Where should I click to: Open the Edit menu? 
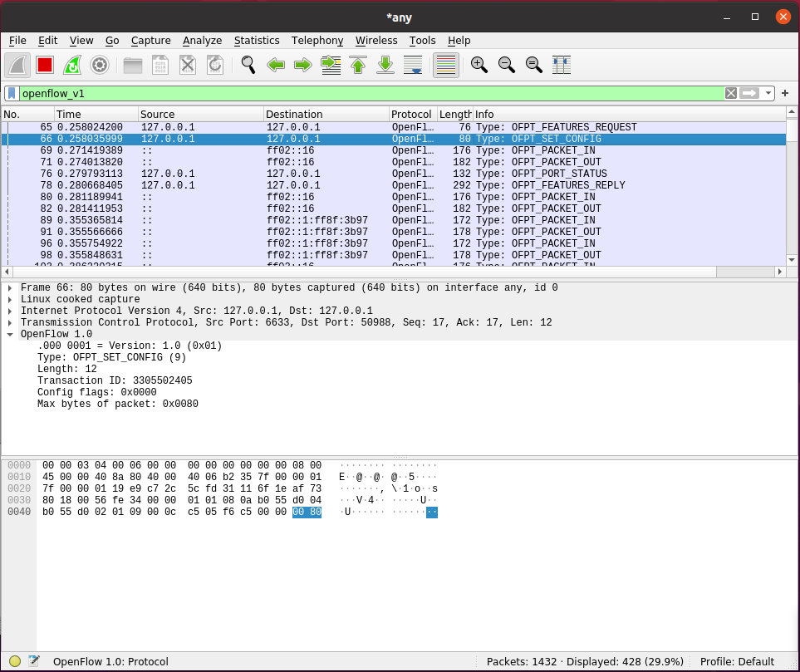(48, 41)
